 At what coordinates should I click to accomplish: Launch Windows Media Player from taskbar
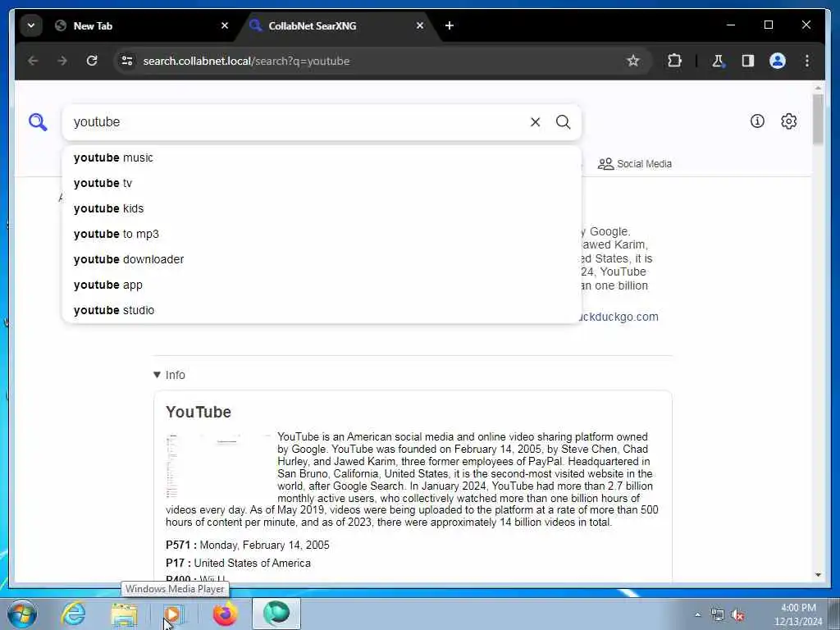tap(173, 614)
